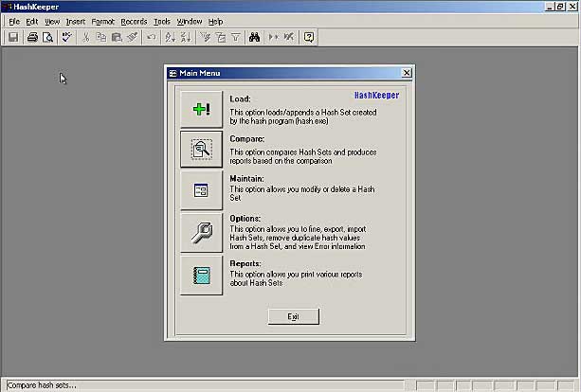
Task: Open the Insert menu
Action: tap(76, 22)
